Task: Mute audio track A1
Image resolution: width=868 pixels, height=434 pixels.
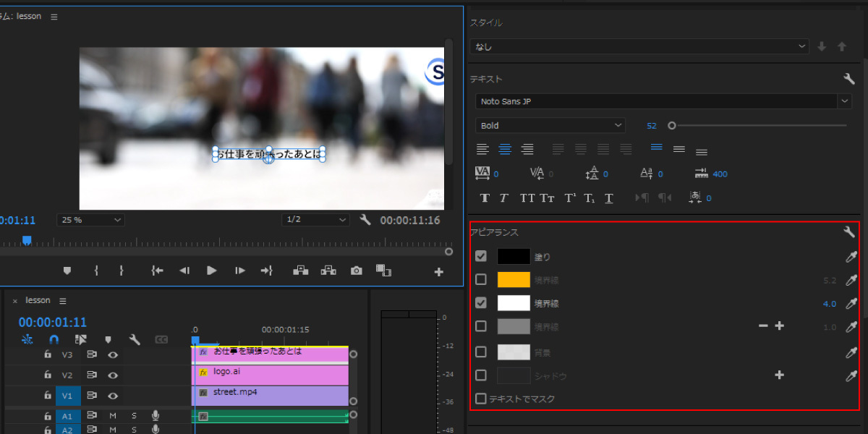Action: point(113,416)
